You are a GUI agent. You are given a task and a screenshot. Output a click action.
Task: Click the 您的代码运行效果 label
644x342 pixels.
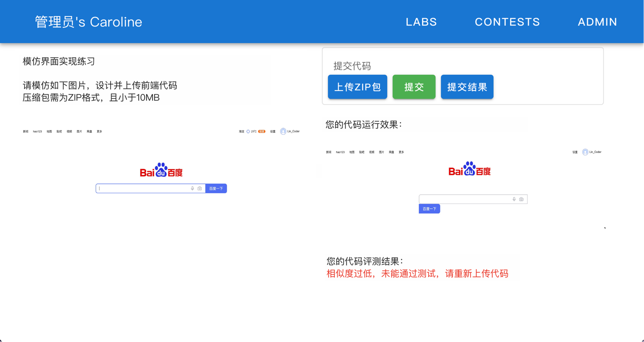[x=364, y=125]
